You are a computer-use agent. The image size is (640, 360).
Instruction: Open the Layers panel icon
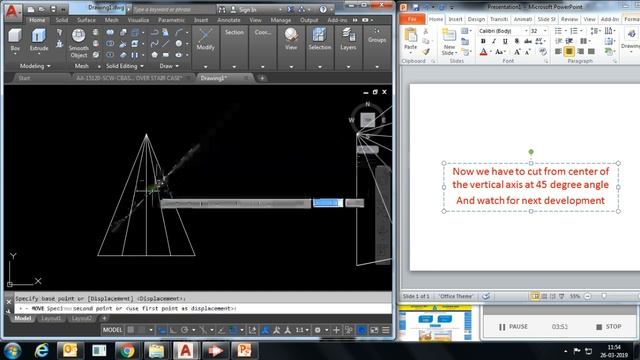pyautogui.click(x=348, y=35)
